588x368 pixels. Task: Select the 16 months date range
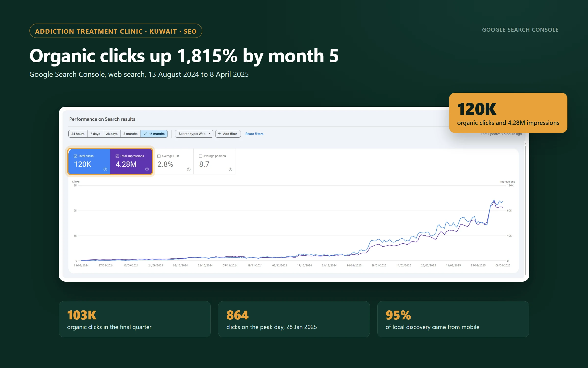tap(154, 134)
